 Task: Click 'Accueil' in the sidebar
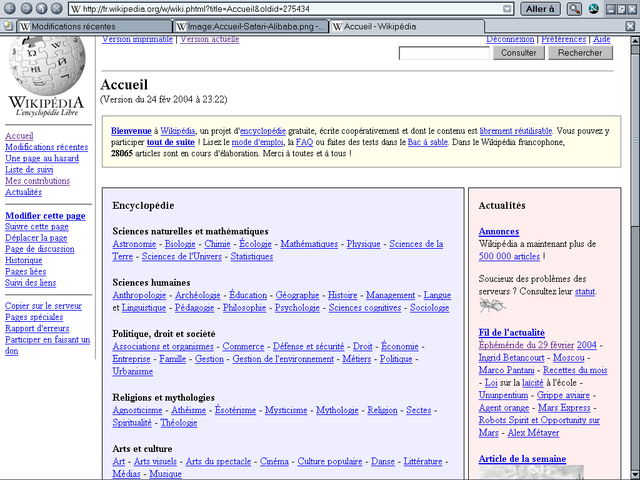point(19,136)
